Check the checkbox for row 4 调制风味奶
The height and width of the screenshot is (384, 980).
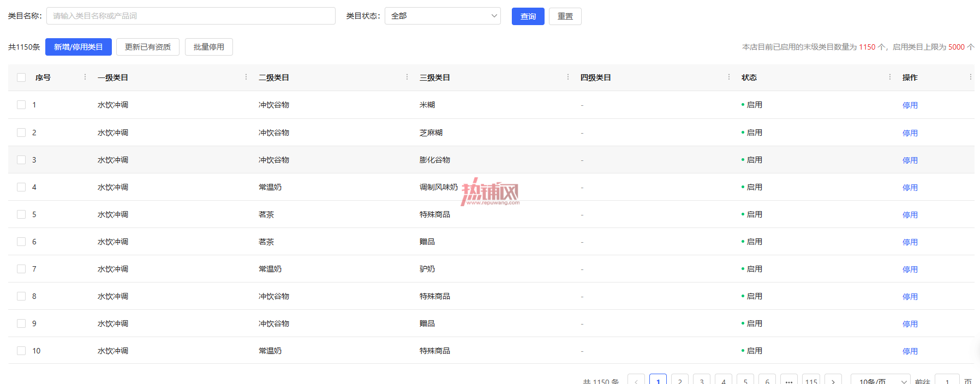click(x=21, y=187)
